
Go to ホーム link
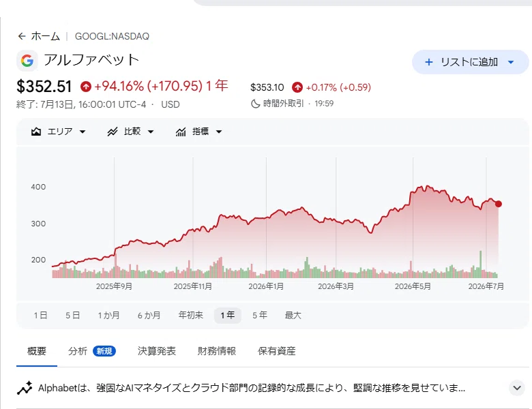[46, 36]
